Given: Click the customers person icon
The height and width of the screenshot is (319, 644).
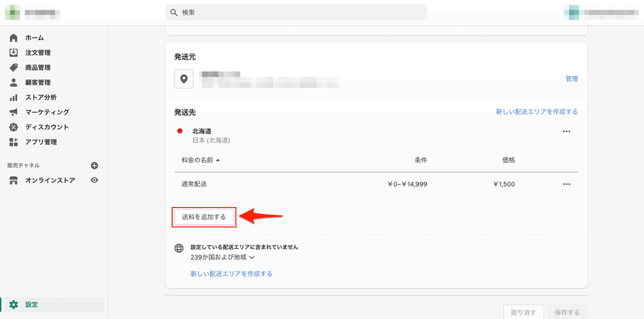Looking at the screenshot, I should tap(14, 83).
